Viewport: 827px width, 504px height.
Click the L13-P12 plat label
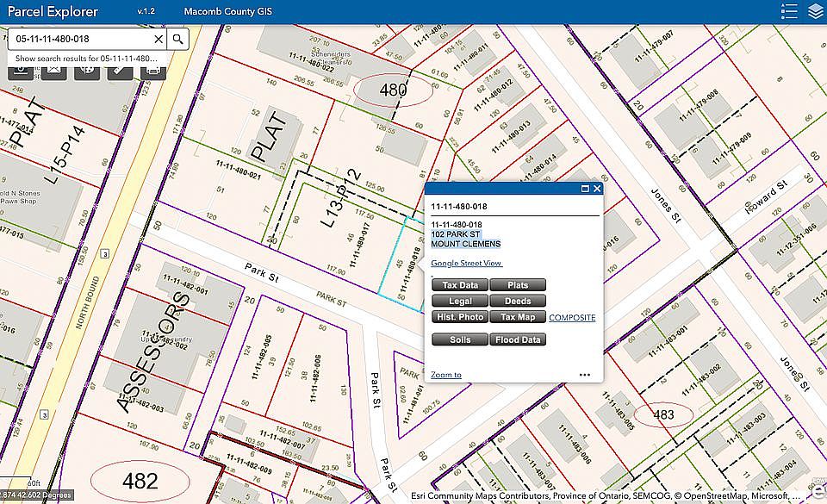pos(341,198)
